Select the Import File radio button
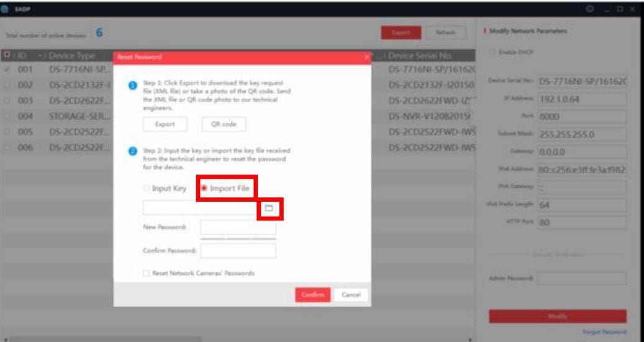 [x=203, y=188]
